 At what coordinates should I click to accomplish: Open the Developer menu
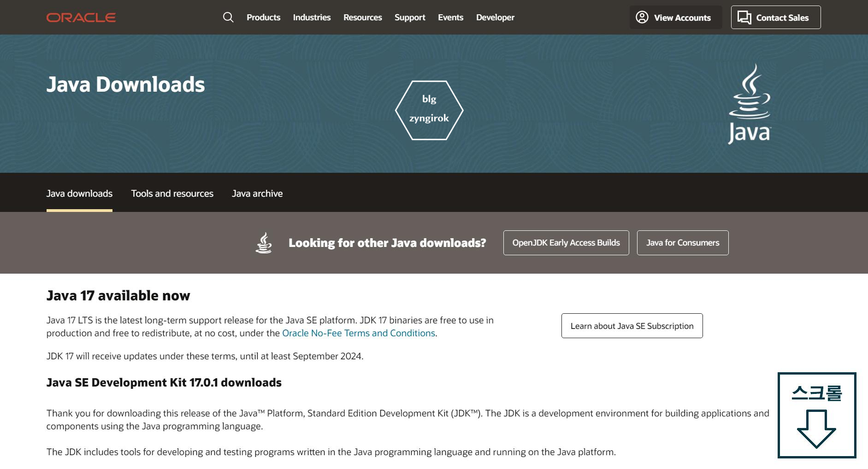[495, 18]
